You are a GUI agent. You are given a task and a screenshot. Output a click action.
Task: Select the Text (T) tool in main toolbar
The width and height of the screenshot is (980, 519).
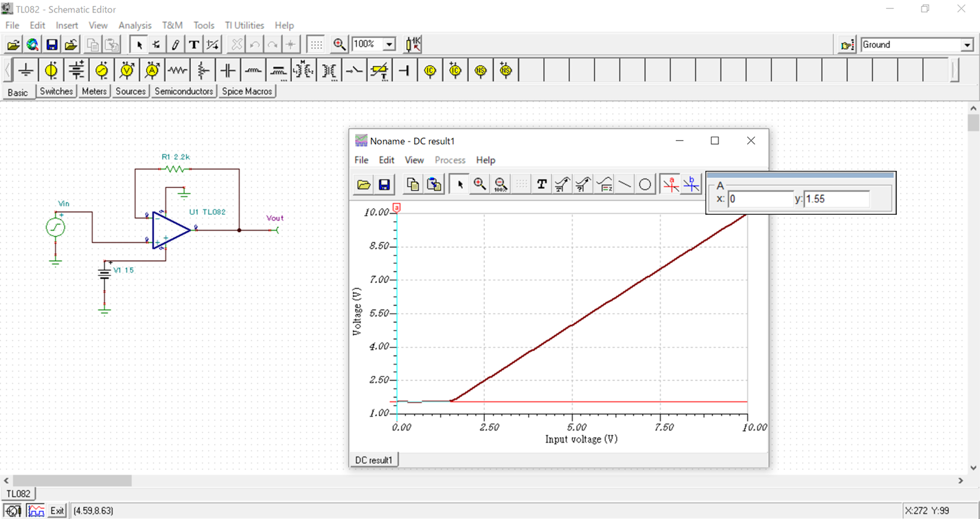pyautogui.click(x=194, y=45)
